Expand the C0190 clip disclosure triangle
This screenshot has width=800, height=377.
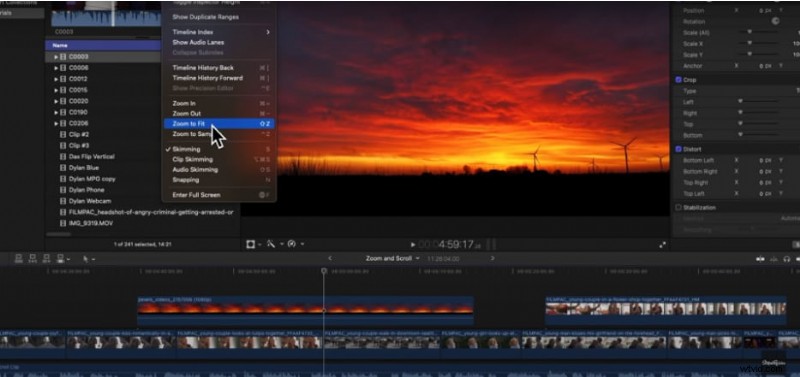(56, 112)
